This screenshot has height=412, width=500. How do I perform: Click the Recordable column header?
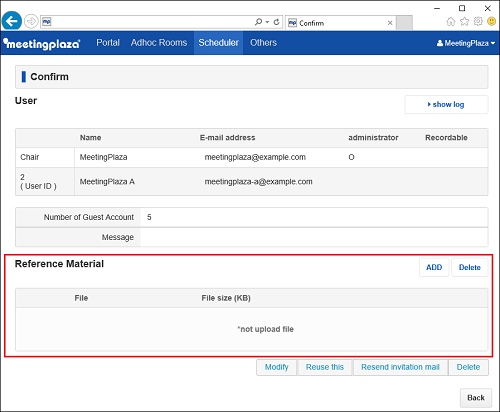[x=446, y=138]
